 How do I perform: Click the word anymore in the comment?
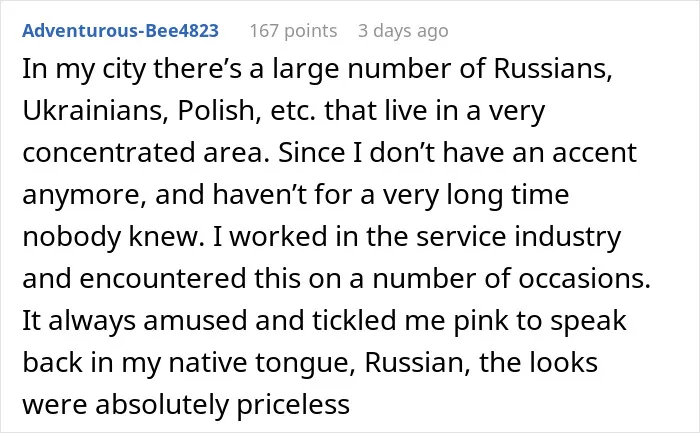[x=84, y=196]
